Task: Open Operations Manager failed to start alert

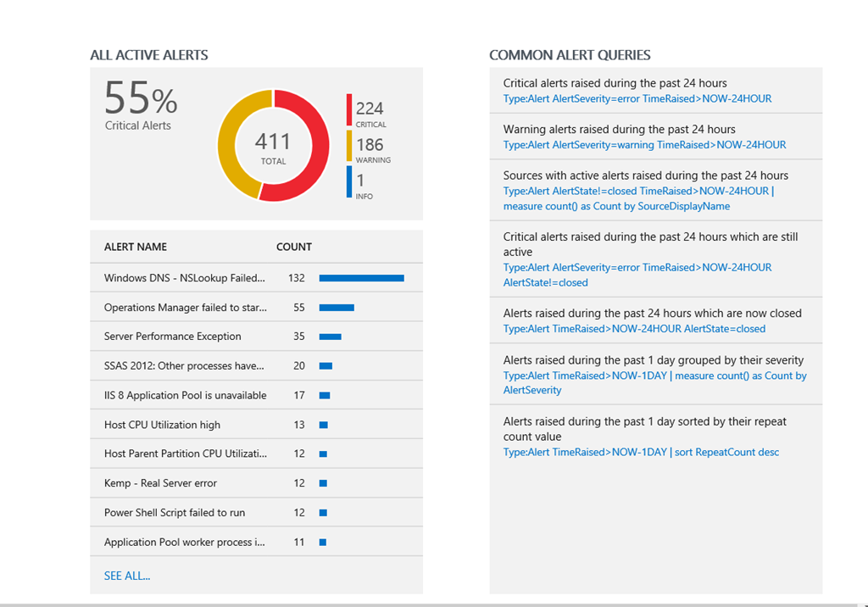Action: tap(185, 308)
